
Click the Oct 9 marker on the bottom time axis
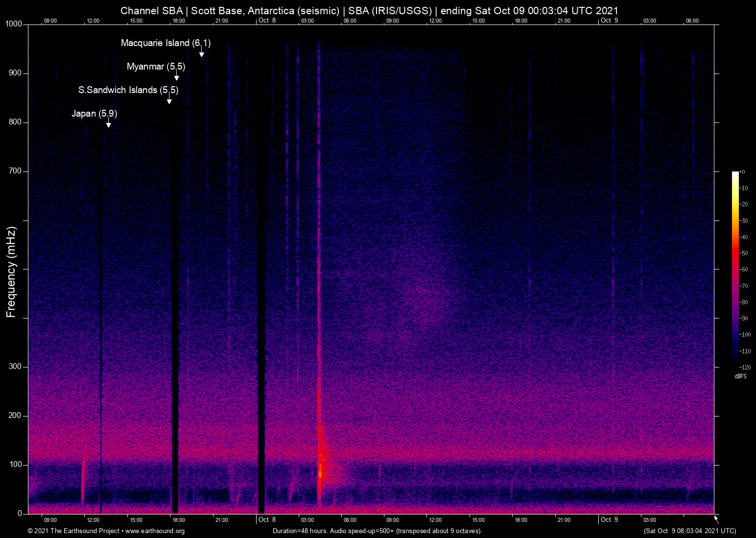[x=609, y=520]
